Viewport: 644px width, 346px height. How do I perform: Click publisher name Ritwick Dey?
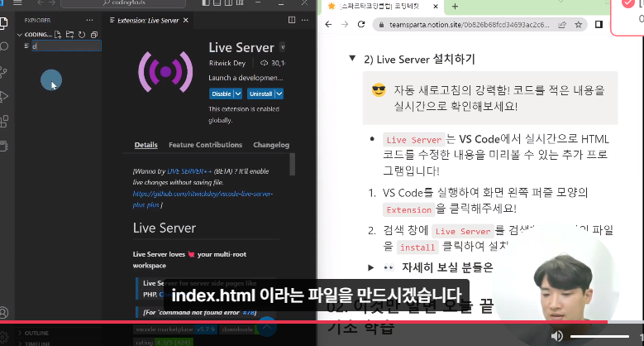coord(227,63)
